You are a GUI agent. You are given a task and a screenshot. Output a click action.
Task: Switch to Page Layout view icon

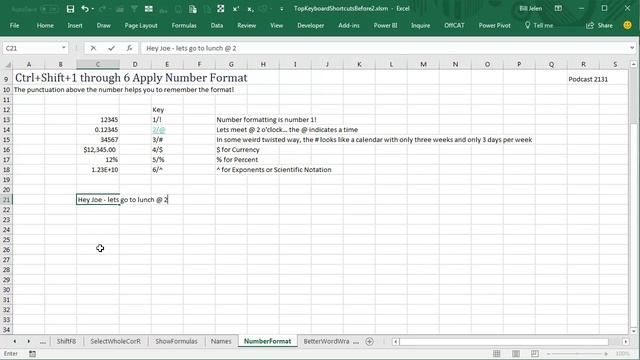tap(516, 353)
